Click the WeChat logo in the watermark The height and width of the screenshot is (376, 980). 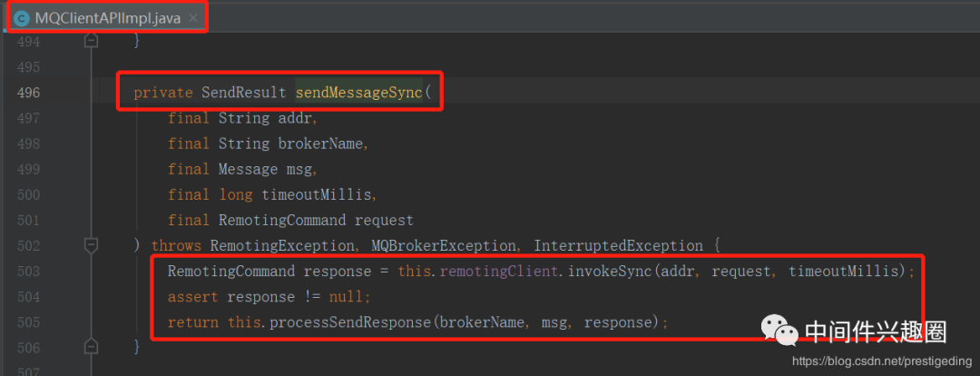click(779, 331)
